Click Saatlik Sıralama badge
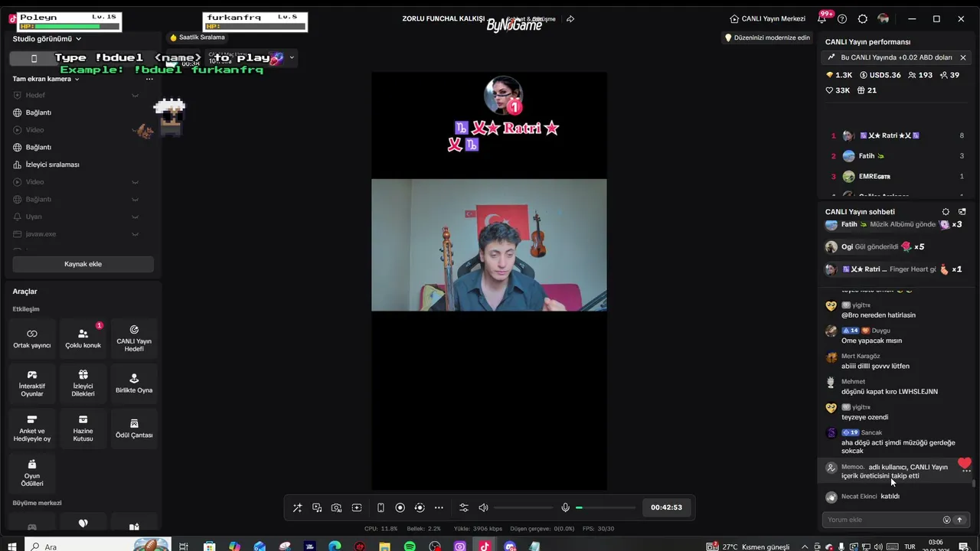The height and width of the screenshot is (551, 980). tap(197, 37)
